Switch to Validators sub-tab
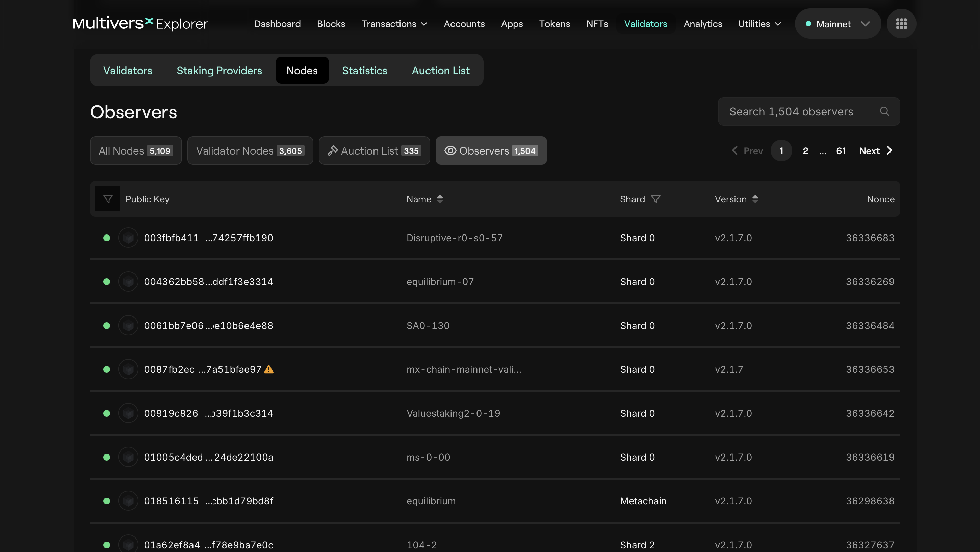Screen dimensions: 980x552 point(127,70)
